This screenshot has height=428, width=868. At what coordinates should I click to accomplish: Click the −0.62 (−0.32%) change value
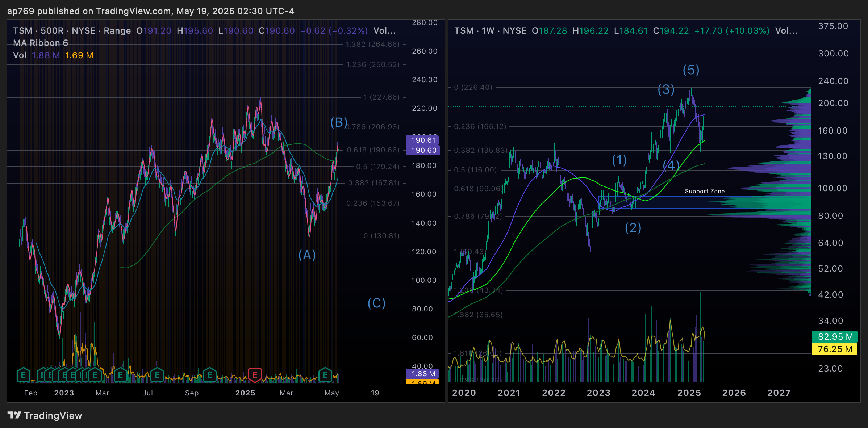pyautogui.click(x=334, y=31)
